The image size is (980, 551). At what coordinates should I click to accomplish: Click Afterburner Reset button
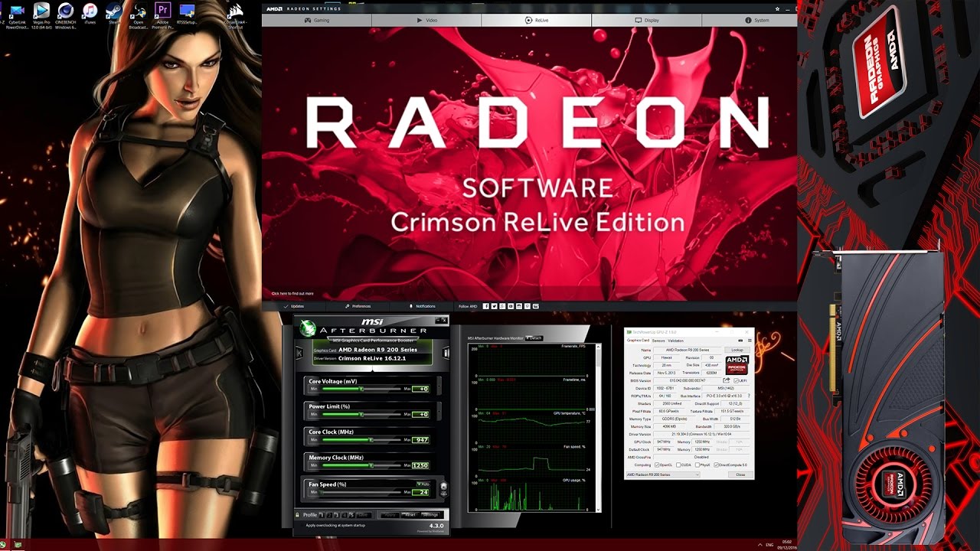point(410,515)
